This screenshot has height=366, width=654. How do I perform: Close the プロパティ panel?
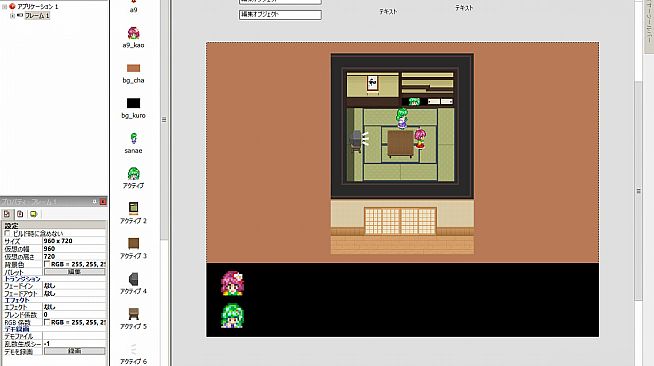pyautogui.click(x=103, y=202)
